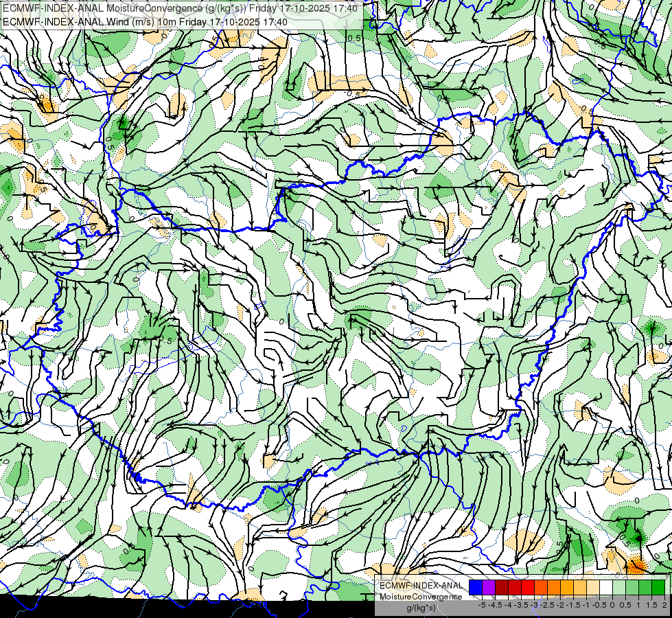Click the purple legend swatch

pyautogui.click(x=489, y=588)
